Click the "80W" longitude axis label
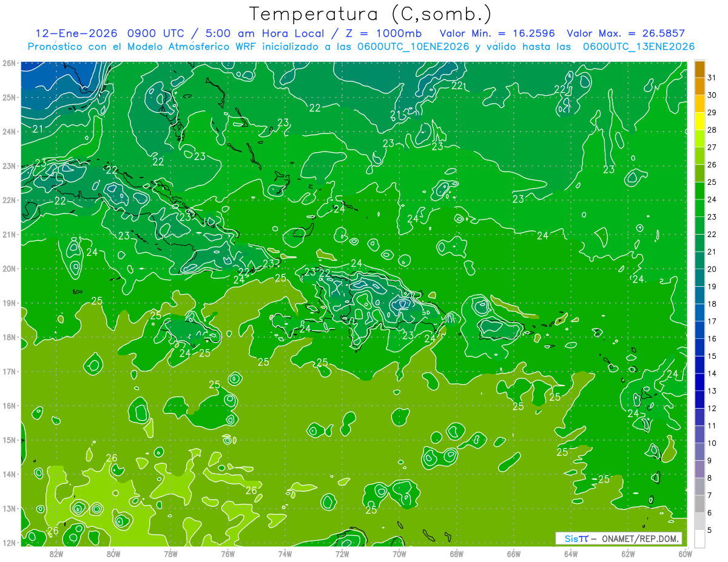Viewport: 728px width, 562px height. [113, 554]
